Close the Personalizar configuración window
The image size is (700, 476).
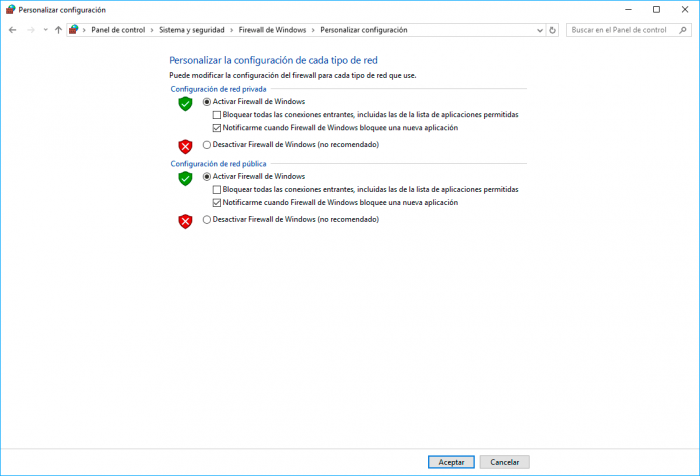click(x=685, y=9)
